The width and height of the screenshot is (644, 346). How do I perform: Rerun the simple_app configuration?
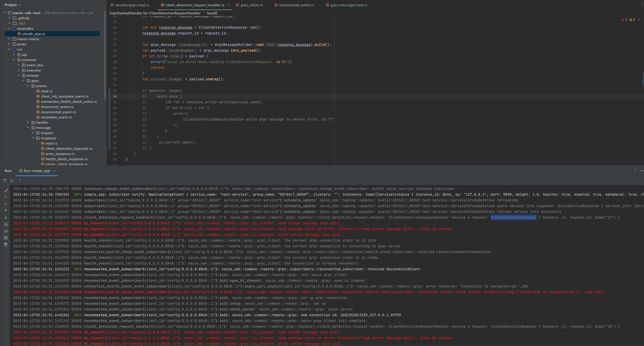coord(5,180)
